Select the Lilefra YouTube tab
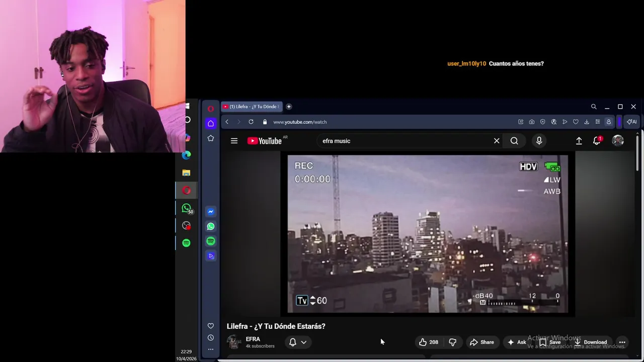644x362 pixels. pos(252,107)
